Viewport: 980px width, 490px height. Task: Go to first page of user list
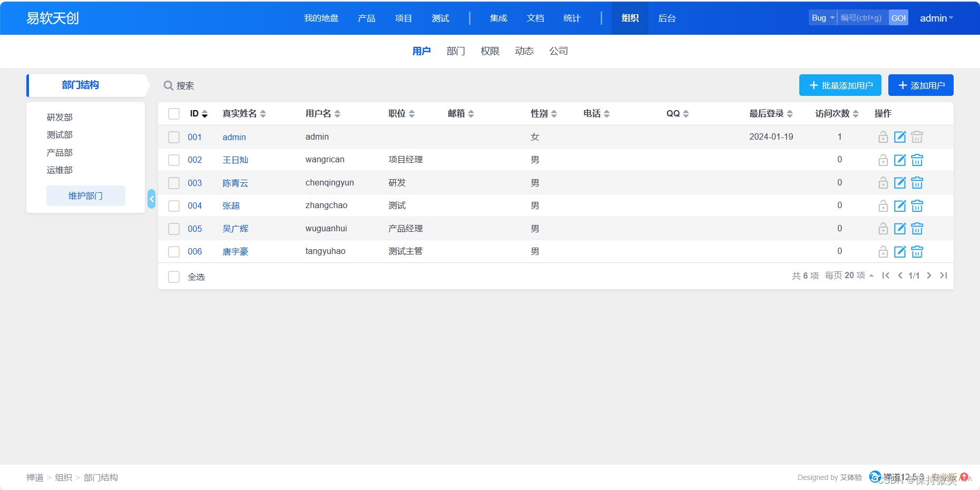tap(886, 276)
